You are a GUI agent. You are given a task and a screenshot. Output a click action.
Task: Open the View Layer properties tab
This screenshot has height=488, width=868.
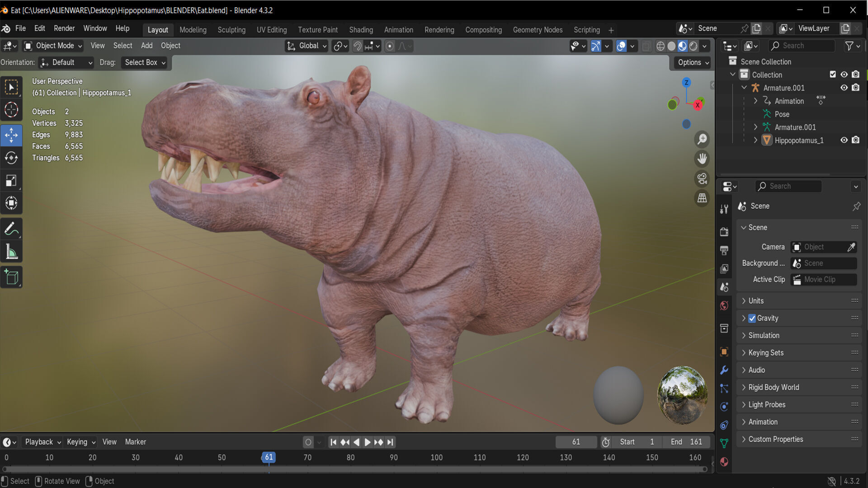(724, 269)
